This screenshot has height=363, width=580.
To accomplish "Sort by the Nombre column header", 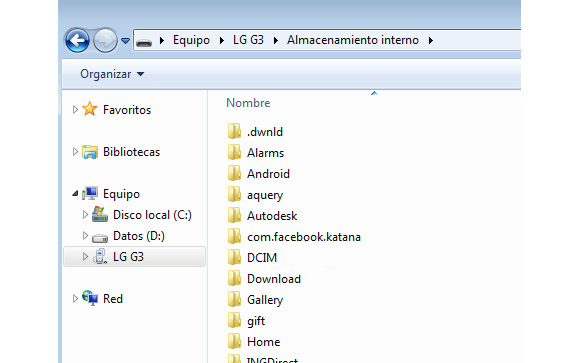I will (x=248, y=103).
